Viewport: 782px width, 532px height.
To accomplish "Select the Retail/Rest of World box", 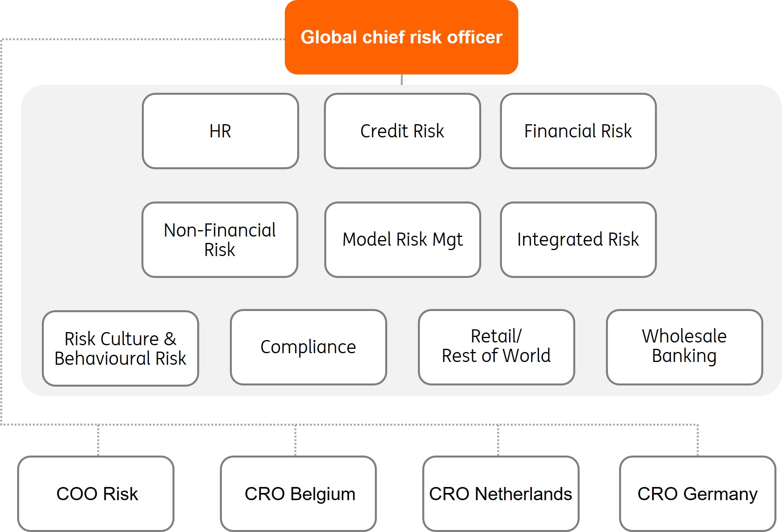I will pos(496,347).
